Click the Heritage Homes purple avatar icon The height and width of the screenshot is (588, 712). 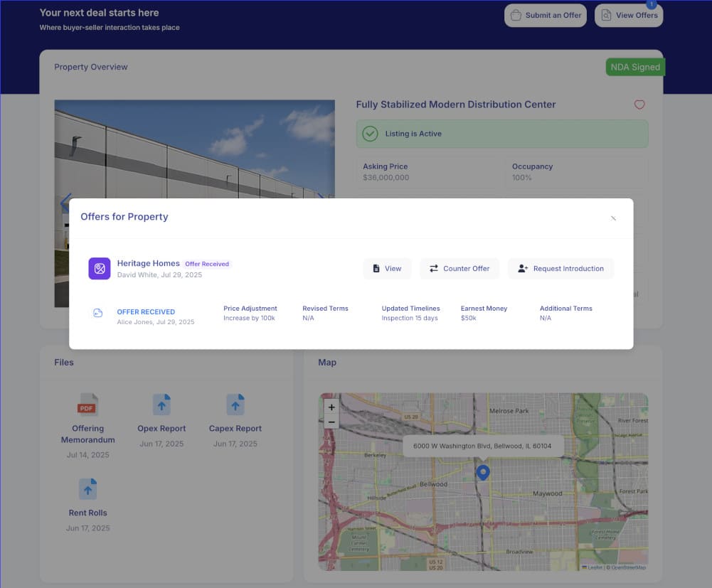click(98, 268)
